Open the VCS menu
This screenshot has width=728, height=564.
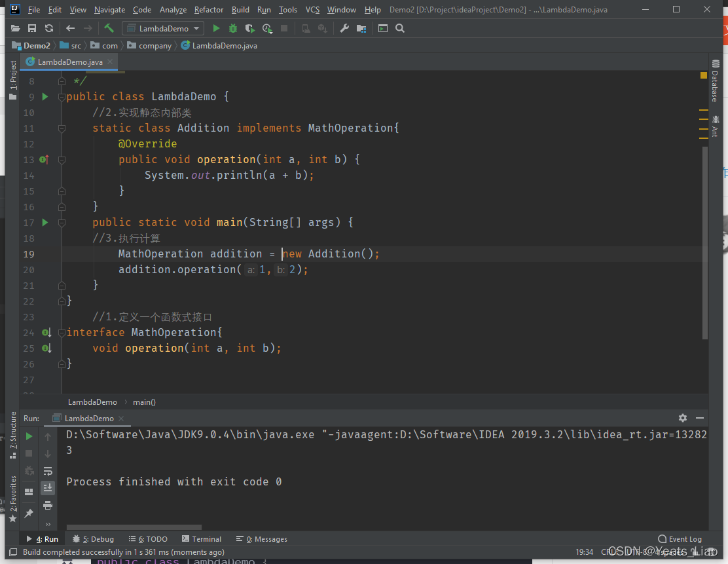pyautogui.click(x=312, y=9)
